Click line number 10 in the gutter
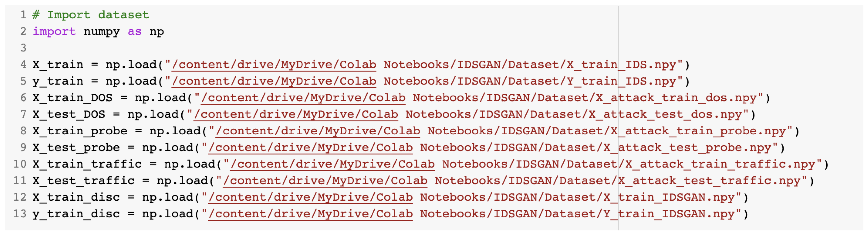 coord(20,164)
